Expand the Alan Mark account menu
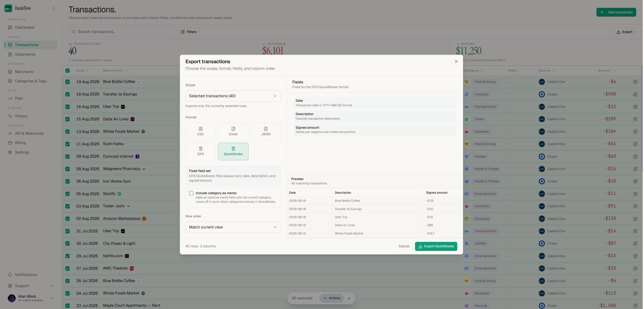This screenshot has width=644, height=309. coord(31,298)
